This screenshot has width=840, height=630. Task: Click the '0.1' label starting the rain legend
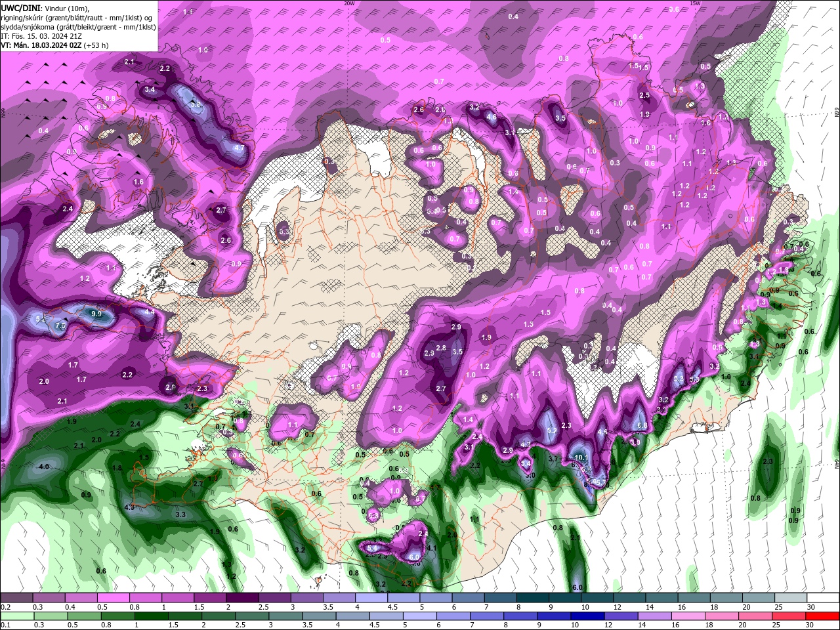pyautogui.click(x=5, y=625)
